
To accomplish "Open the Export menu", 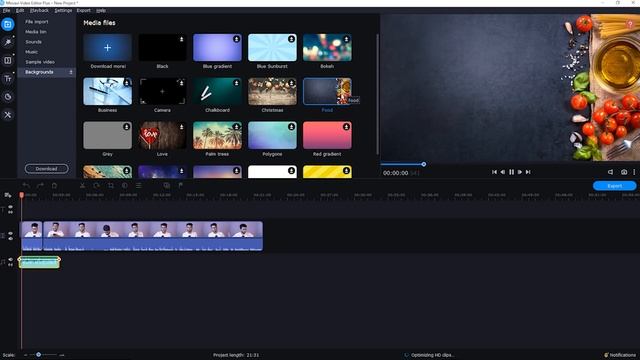I will [84, 11].
